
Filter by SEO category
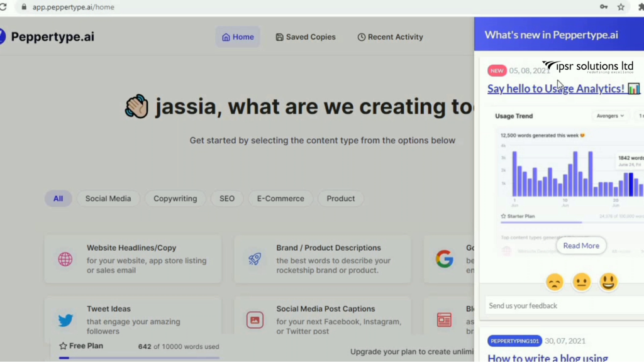tap(226, 199)
